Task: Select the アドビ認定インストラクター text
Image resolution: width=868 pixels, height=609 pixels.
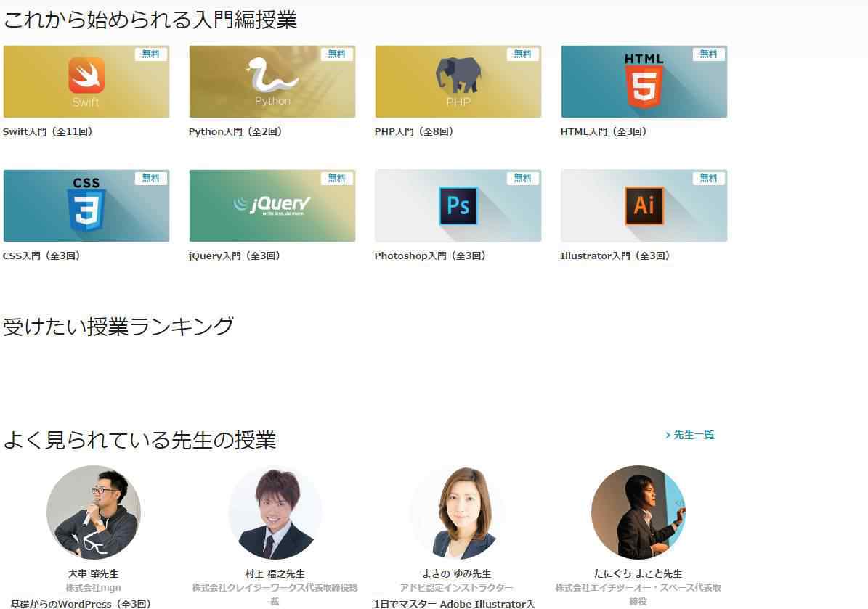Action: [456, 587]
